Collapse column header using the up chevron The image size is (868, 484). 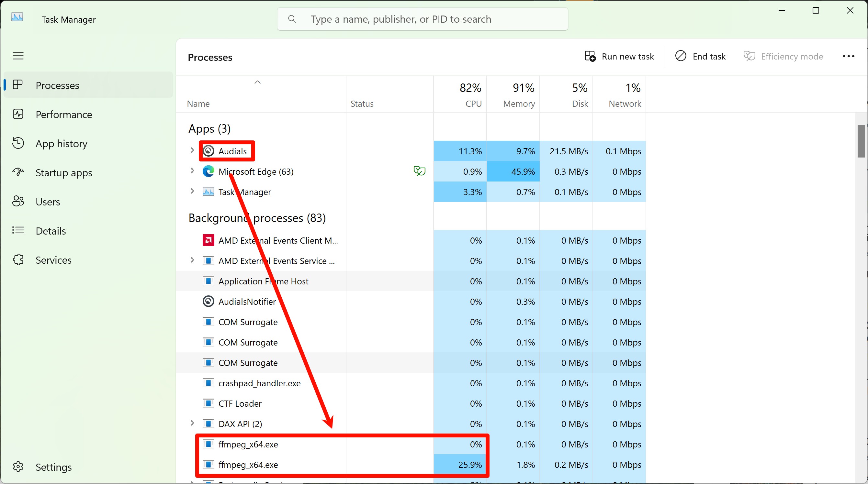tap(257, 82)
